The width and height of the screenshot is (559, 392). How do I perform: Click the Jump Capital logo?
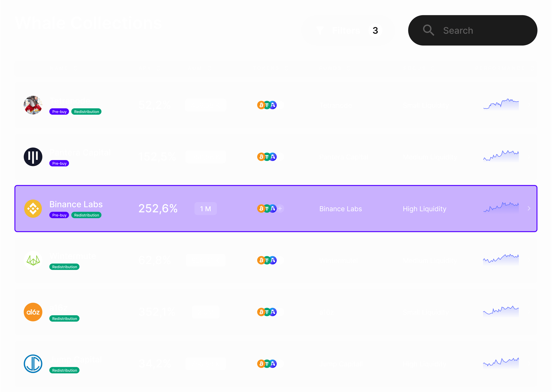[x=33, y=364]
